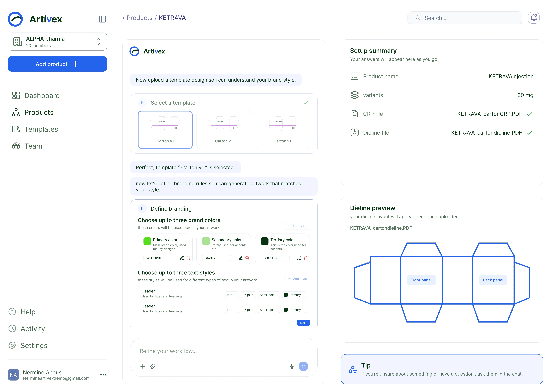Click the #5D2K96 hex field
The image size is (551, 392).
[158, 258]
